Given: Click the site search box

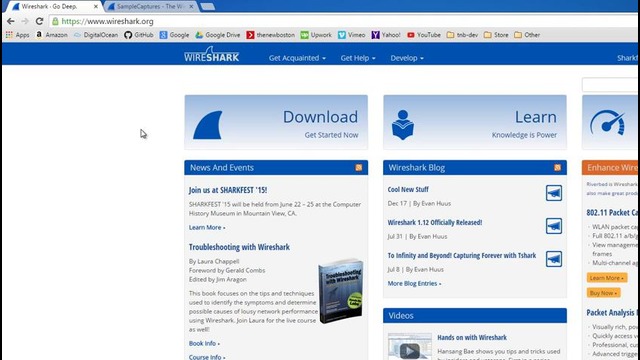Looking at the screenshot, I should click(x=611, y=84).
